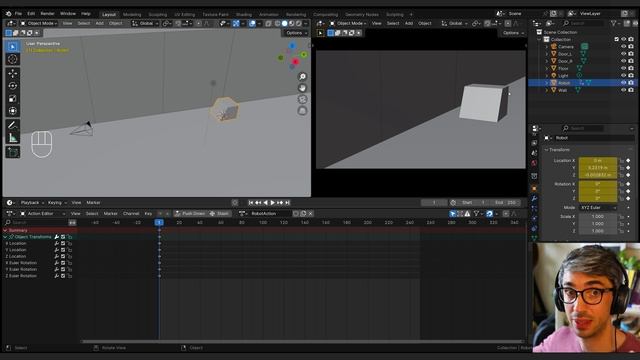This screenshot has width=640, height=360.
Task: Open the Render menu
Action: 47,13
